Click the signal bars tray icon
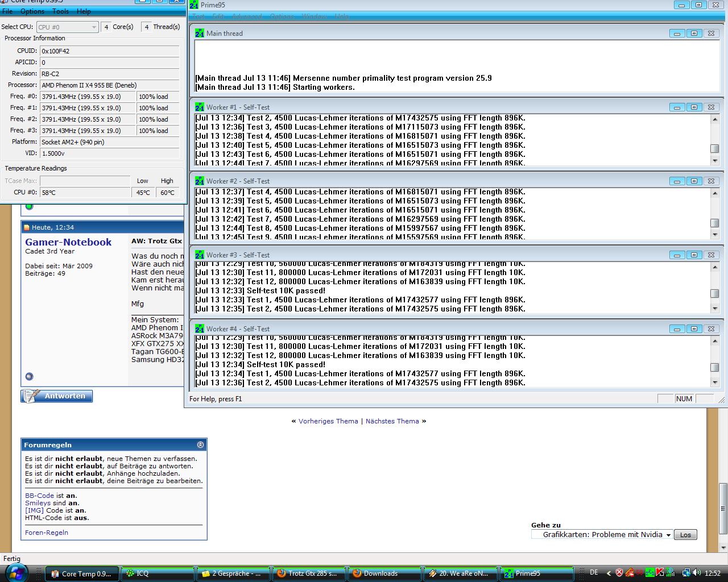Image resolution: width=728 pixels, height=582 pixels. pyautogui.click(x=671, y=573)
